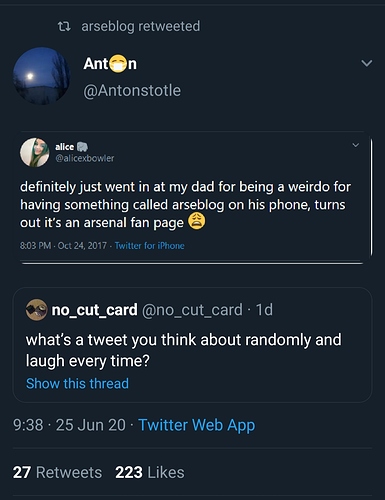Click the retweet icon beside arseblog retweeted
This screenshot has height=500, width=385.
64,26
